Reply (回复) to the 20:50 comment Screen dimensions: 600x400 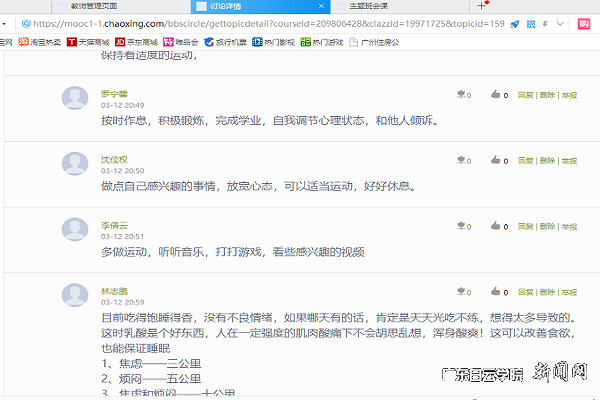tap(525, 161)
